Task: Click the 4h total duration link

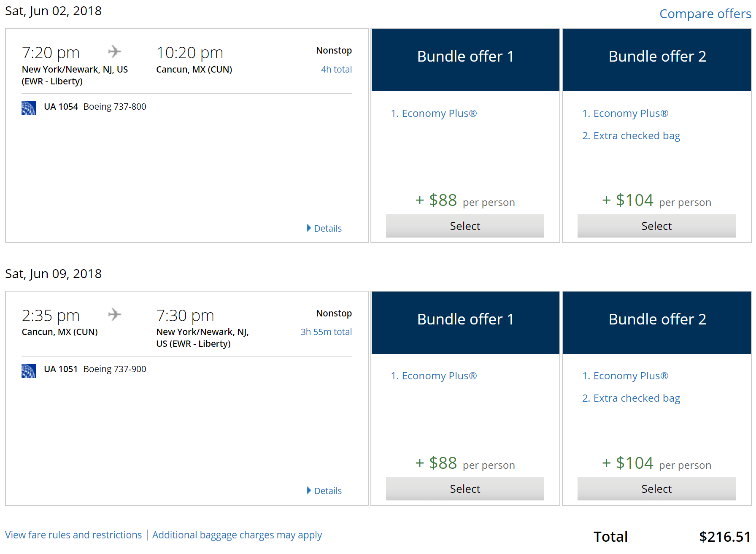Action: [336, 70]
